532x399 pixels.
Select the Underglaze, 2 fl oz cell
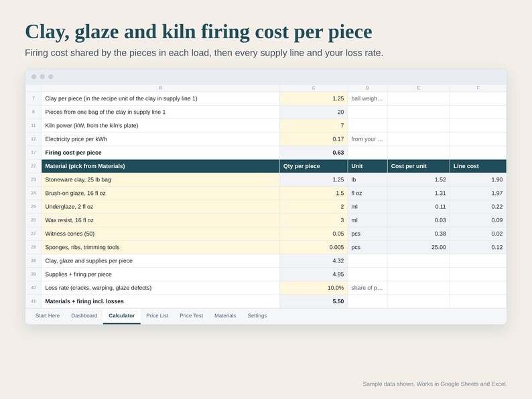pyautogui.click(x=161, y=207)
